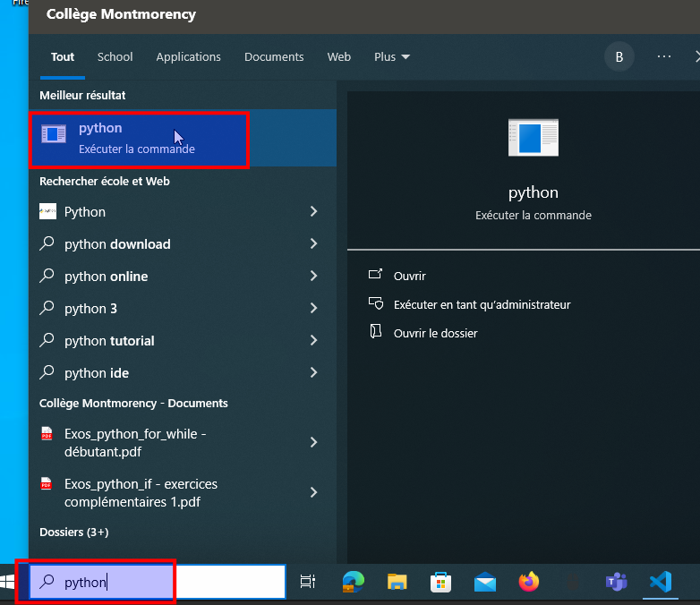The image size is (700, 605).
Task: Open Microsoft Store from the taskbar
Action: 440,582
